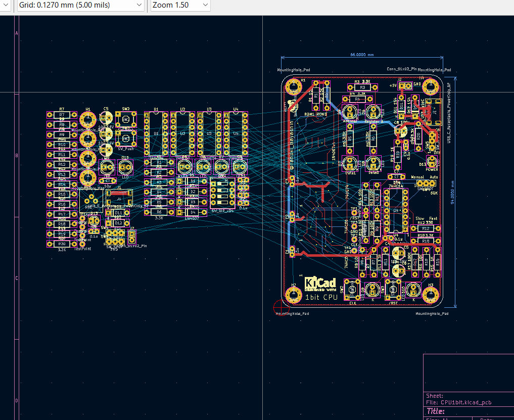This screenshot has height=420, width=514.
Task: Select the 'R4 3.3K' resistor on the board
Action: click(358, 99)
